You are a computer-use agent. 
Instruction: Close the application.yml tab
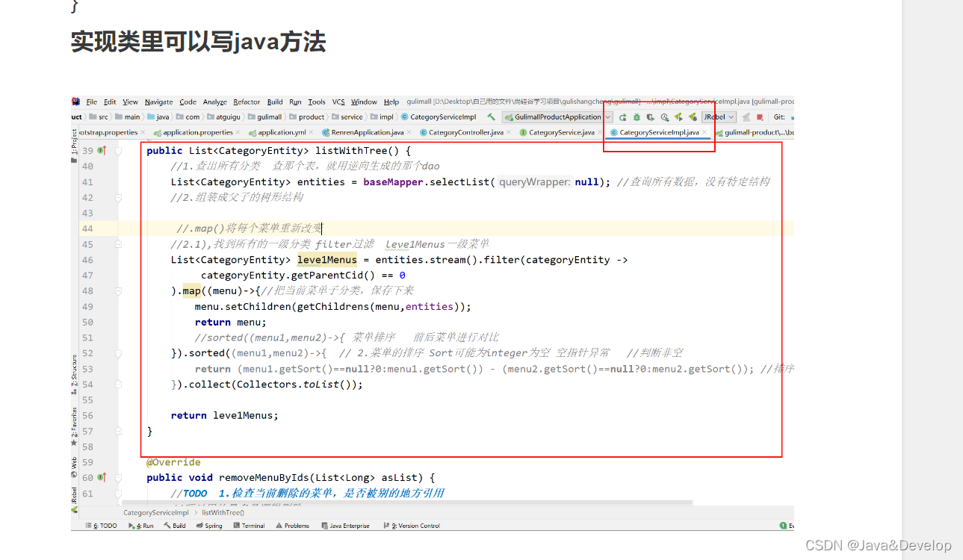(x=311, y=132)
